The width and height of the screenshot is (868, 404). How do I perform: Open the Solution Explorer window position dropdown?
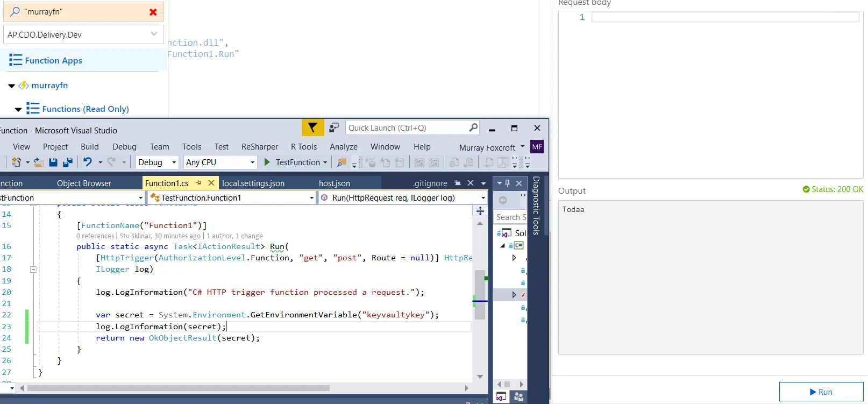click(499, 183)
